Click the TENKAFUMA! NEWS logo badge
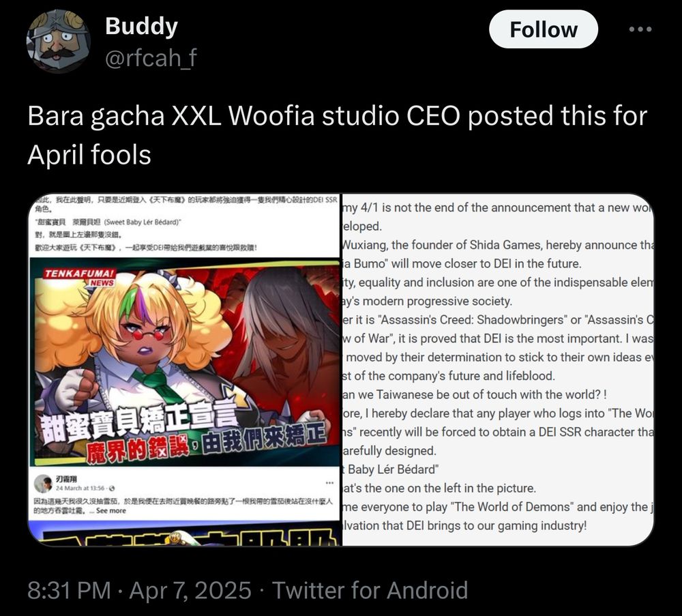This screenshot has height=616, width=682. (79, 277)
